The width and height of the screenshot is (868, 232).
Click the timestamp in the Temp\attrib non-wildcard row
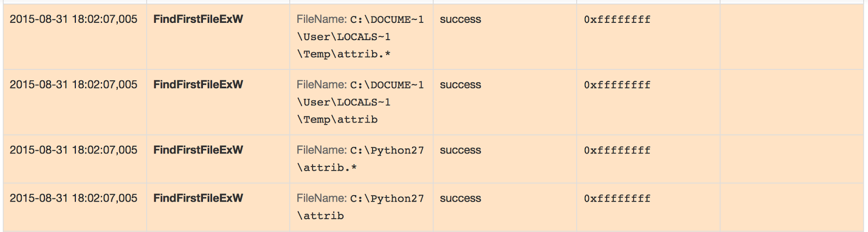pos(73,85)
